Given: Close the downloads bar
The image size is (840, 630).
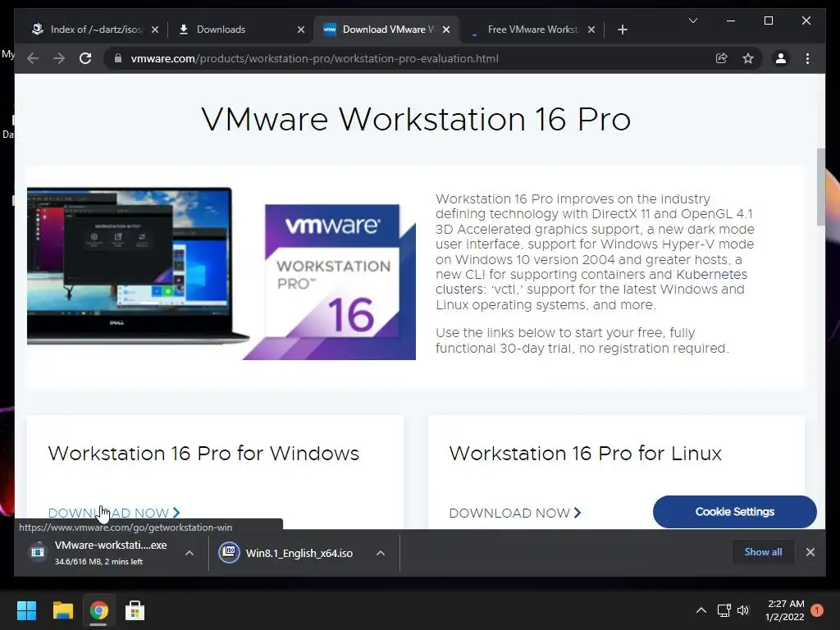Looking at the screenshot, I should click(x=810, y=552).
